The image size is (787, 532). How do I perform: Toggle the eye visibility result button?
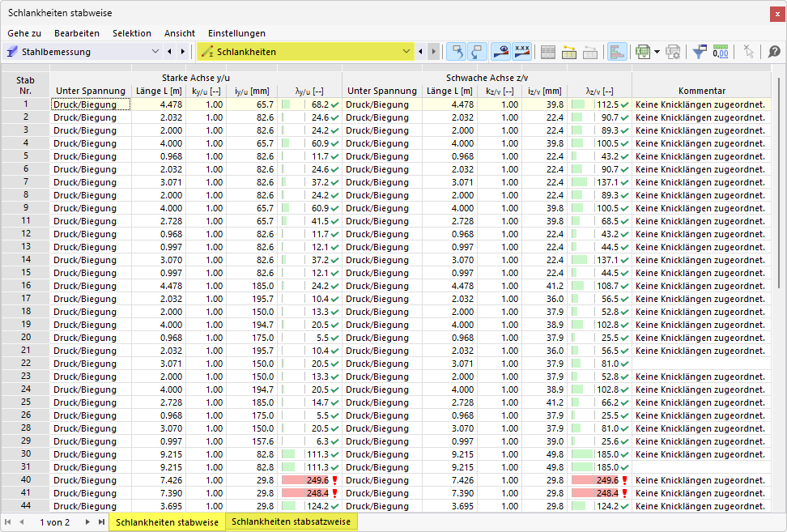pyautogui.click(x=500, y=52)
